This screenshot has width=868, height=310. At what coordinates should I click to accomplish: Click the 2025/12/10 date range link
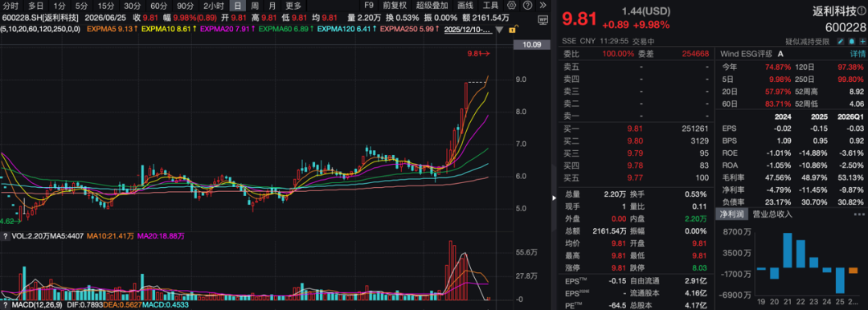468,30
